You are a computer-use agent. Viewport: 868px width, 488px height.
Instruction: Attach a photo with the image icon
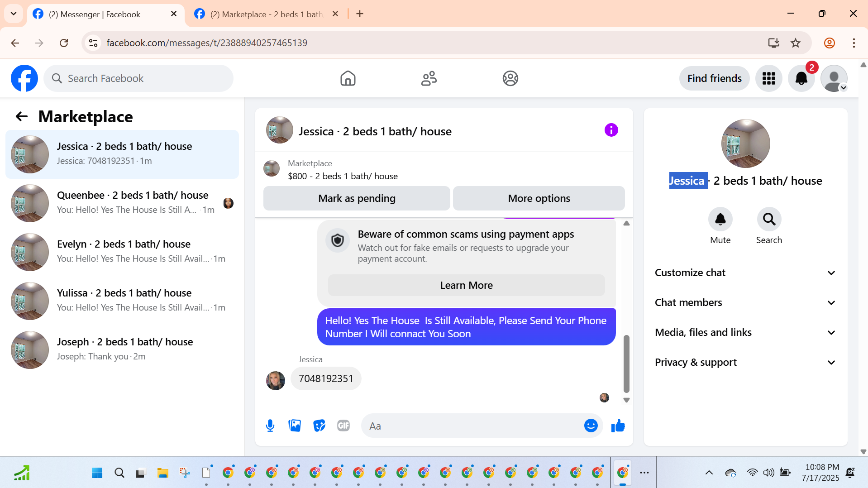295,426
